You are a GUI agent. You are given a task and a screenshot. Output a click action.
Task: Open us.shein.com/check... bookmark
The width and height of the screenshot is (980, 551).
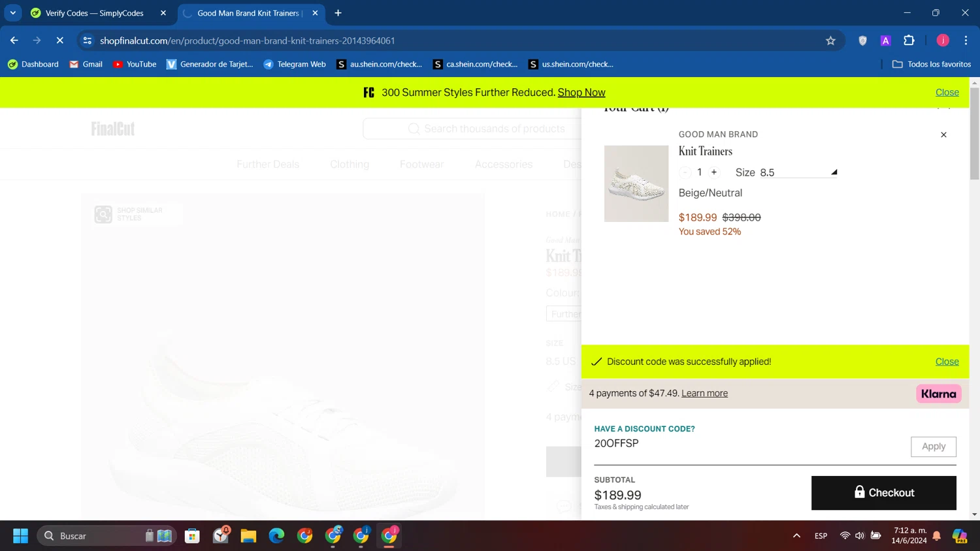coord(571,64)
